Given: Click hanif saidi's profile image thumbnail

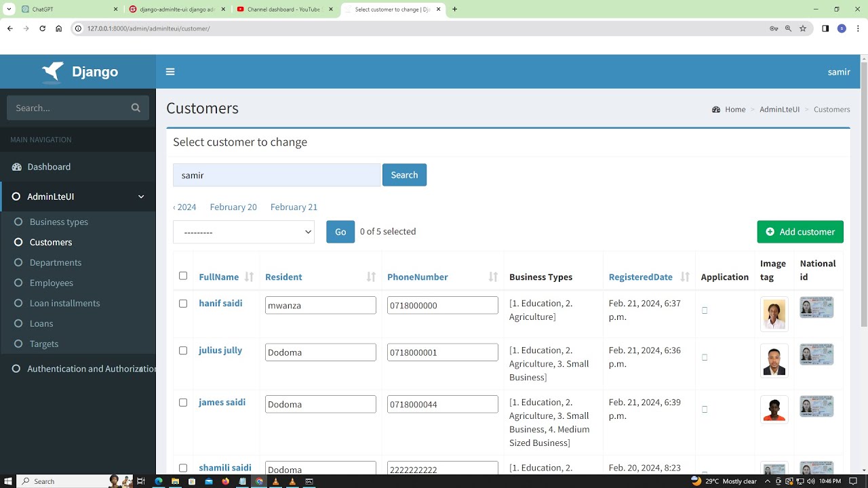Looking at the screenshot, I should (x=774, y=314).
